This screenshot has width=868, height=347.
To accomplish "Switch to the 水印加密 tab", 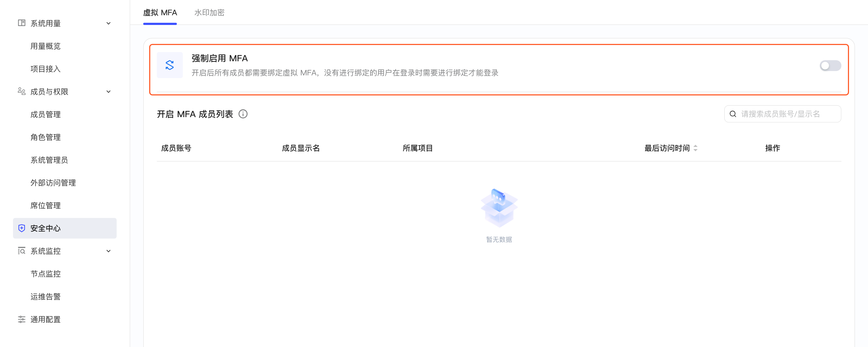I will click(209, 12).
